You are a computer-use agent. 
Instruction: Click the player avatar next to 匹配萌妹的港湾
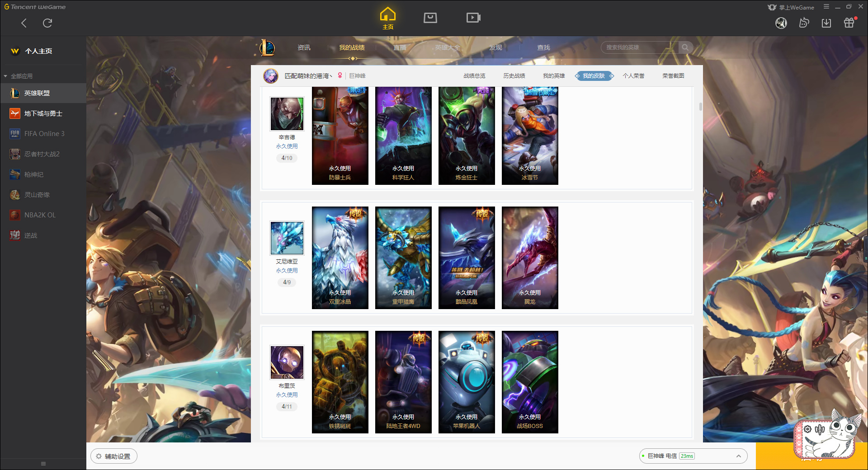pos(271,76)
